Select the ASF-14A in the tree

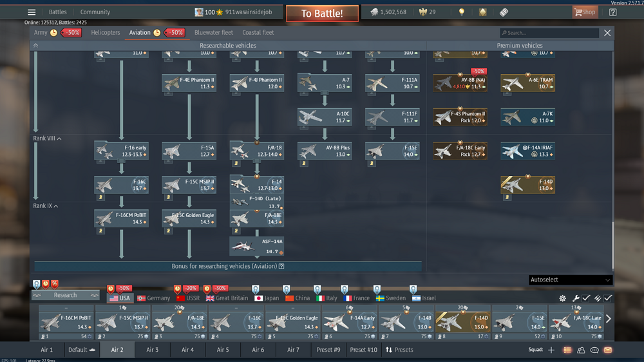[x=257, y=246]
